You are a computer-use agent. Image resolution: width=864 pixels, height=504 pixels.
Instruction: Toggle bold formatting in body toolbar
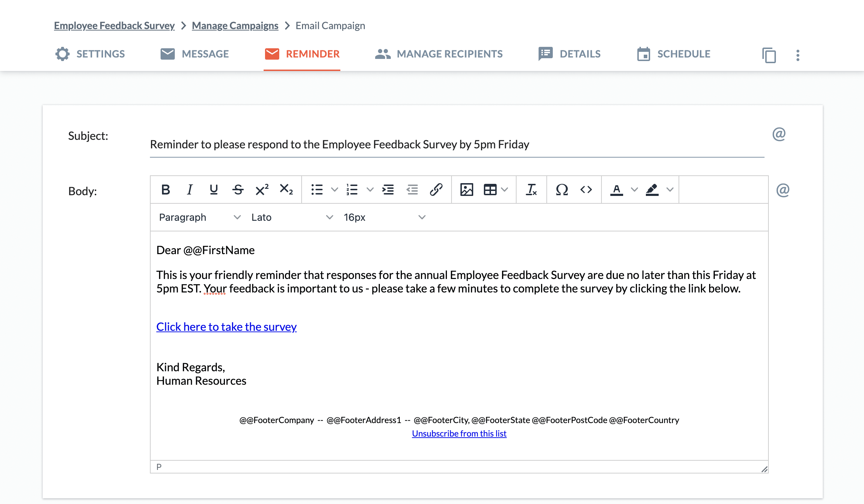point(166,190)
